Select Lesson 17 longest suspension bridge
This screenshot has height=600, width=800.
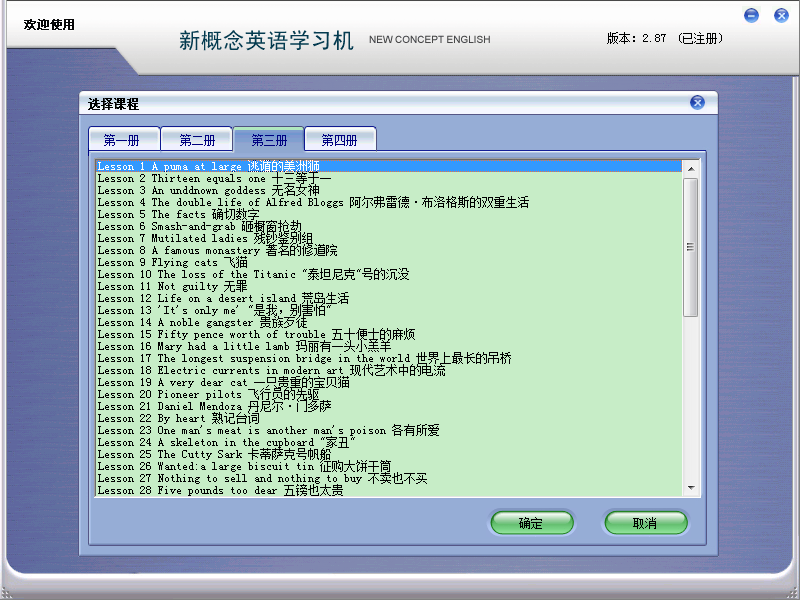click(x=389, y=358)
